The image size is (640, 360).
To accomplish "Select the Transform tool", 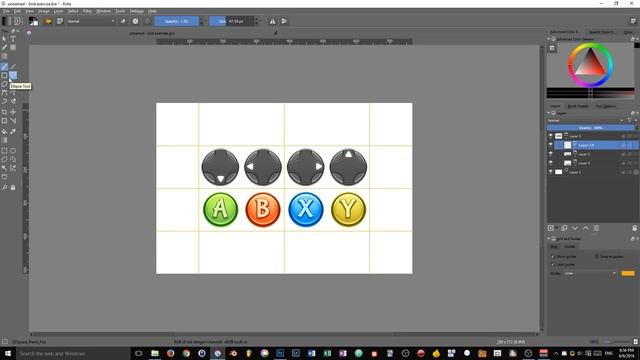I will (x=4, y=121).
